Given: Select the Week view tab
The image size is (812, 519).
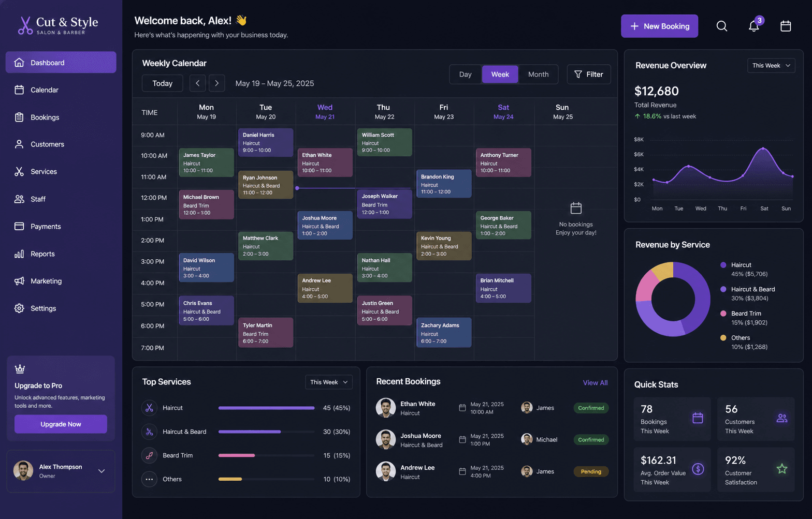Looking at the screenshot, I should point(500,74).
